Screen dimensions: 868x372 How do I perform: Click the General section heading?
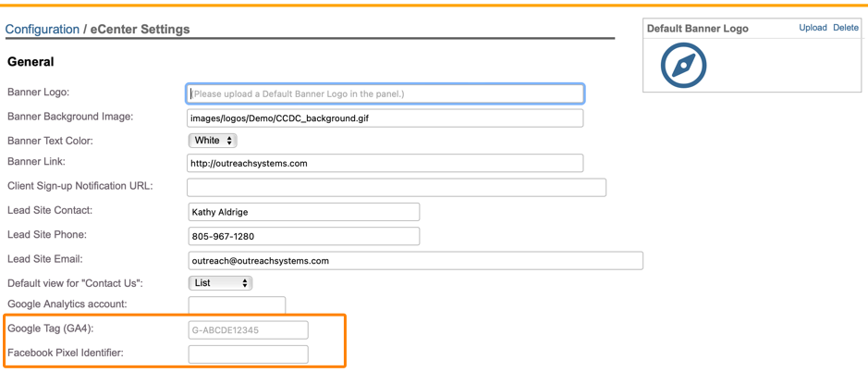tap(31, 62)
